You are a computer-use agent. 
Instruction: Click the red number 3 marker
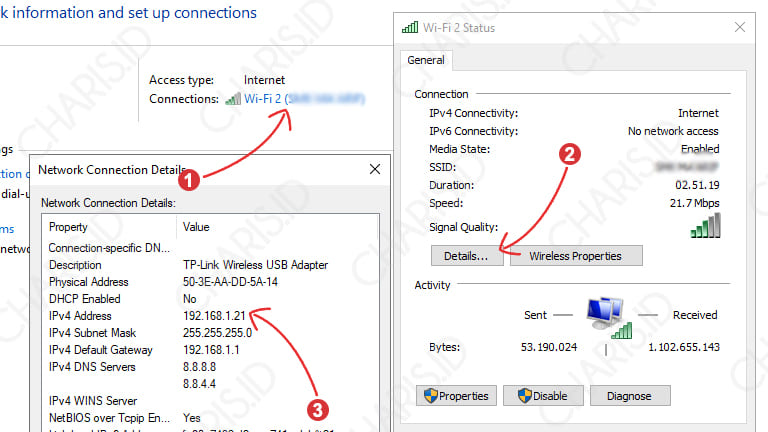318,408
